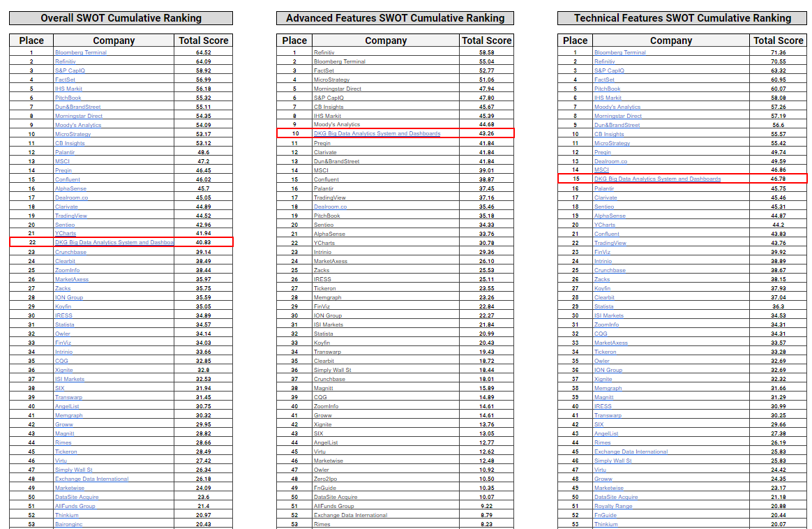Screen dimensions: 812x529
Task: Click Dealroom.co link in Advanced Features table
Action: [330, 207]
